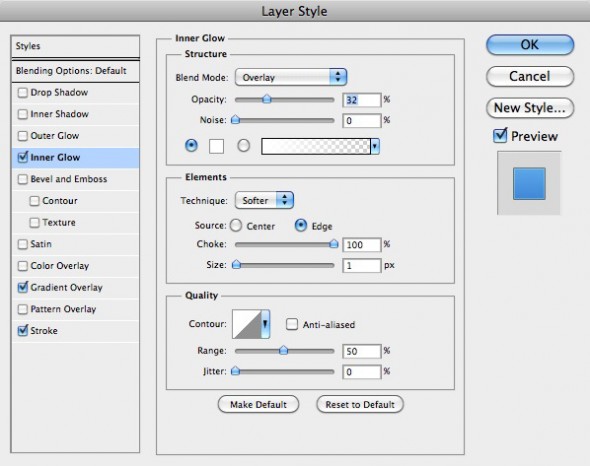Image resolution: width=590 pixels, height=466 pixels.
Task: Click the Noise slider handle
Action: point(235,120)
